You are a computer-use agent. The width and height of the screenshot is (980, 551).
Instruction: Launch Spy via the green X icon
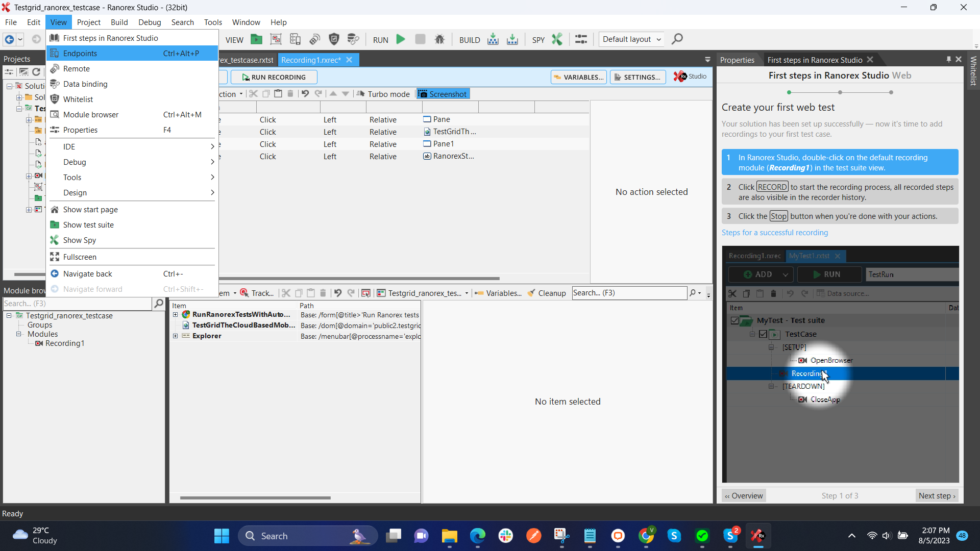coord(557,39)
